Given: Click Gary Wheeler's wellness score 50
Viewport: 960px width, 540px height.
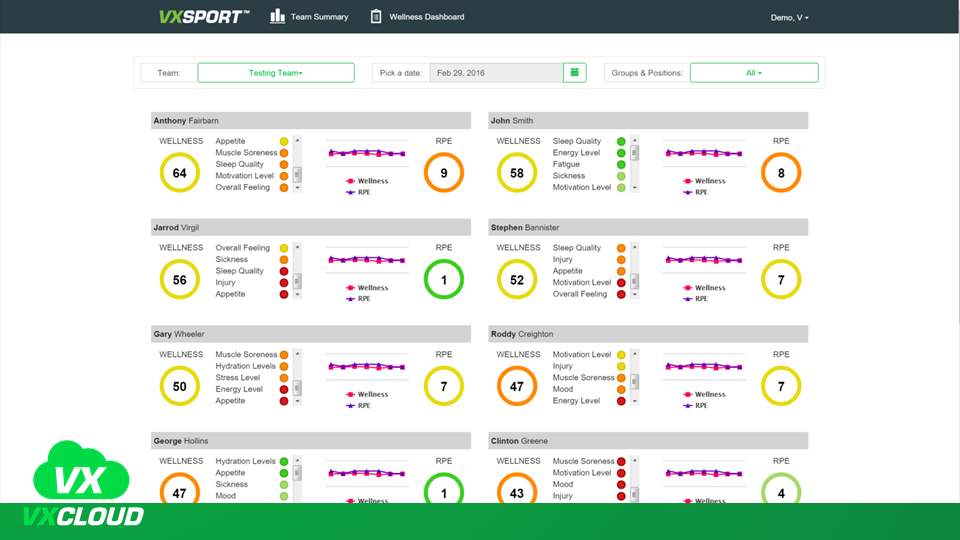Looking at the screenshot, I should point(179,386).
